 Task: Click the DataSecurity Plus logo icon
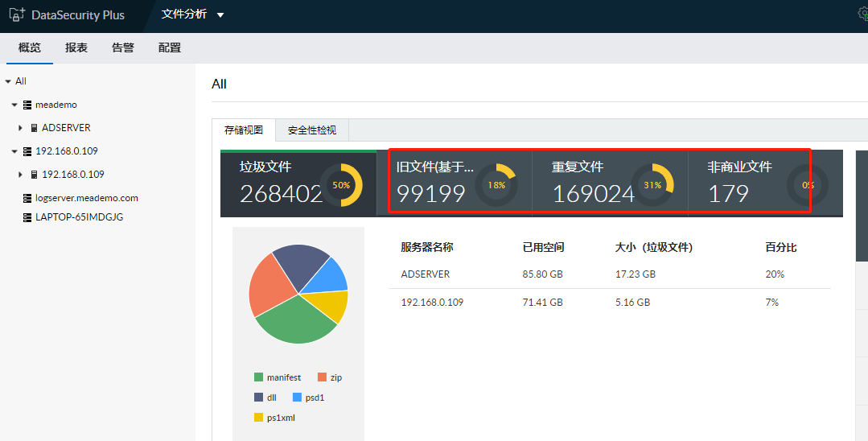tap(17, 15)
